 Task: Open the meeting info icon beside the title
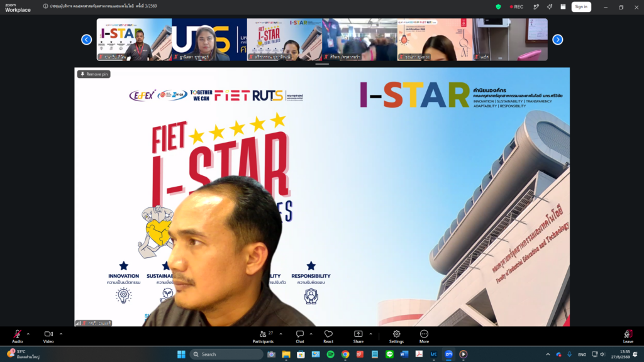[x=45, y=6]
